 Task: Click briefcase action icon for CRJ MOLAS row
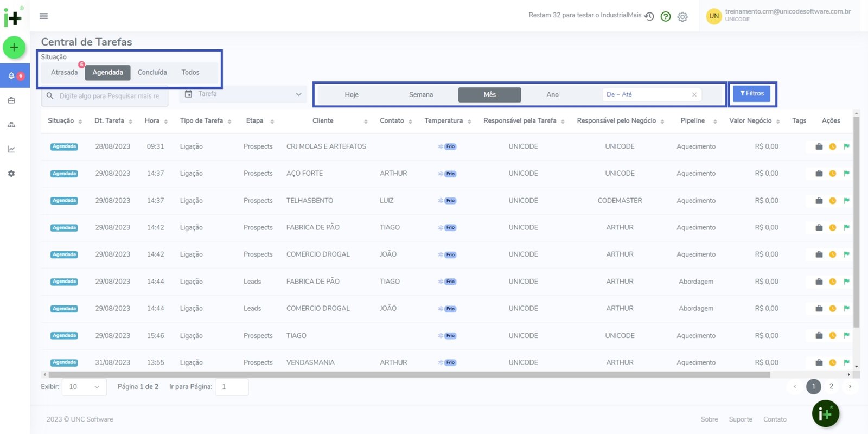819,146
